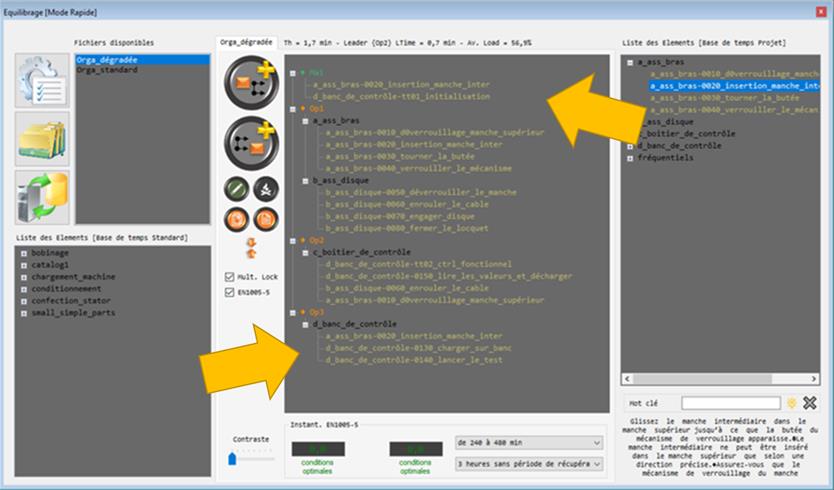
Task: Collapse the topmost green operator node
Action: (293, 73)
